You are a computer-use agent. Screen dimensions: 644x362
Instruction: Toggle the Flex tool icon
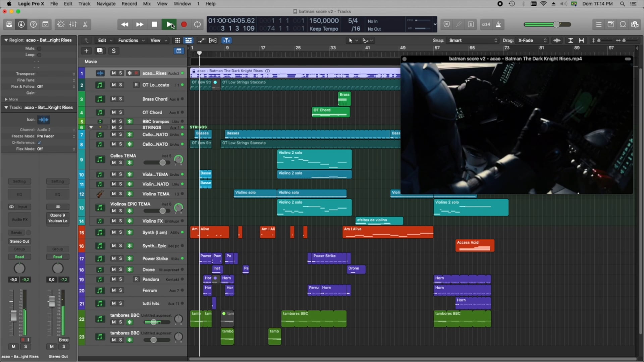213,40
